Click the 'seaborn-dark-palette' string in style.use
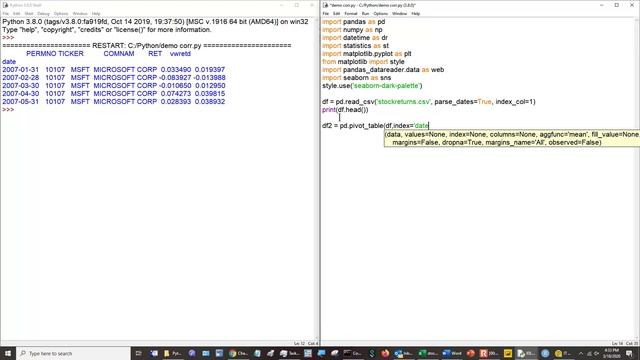 (387, 86)
